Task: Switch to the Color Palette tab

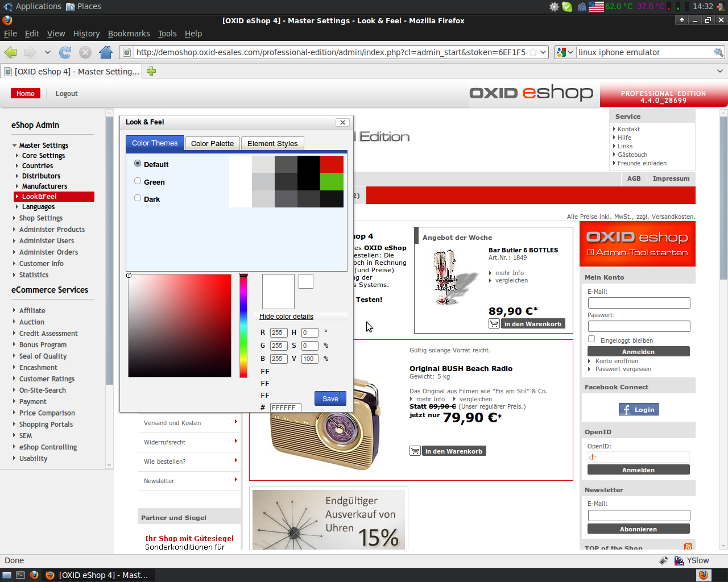Action: tap(212, 144)
